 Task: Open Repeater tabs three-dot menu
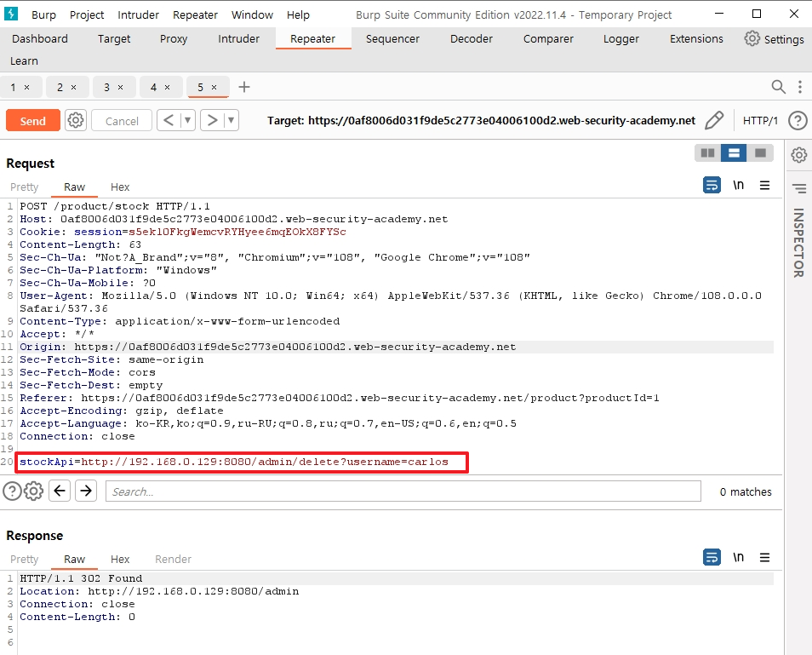(800, 87)
